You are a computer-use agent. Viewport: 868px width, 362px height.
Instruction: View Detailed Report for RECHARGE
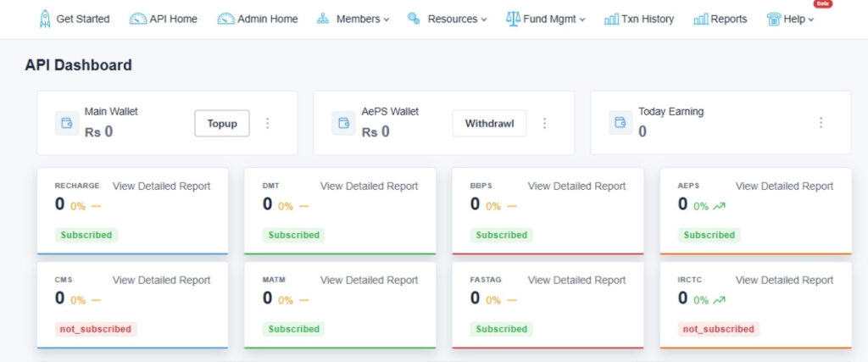(x=161, y=186)
